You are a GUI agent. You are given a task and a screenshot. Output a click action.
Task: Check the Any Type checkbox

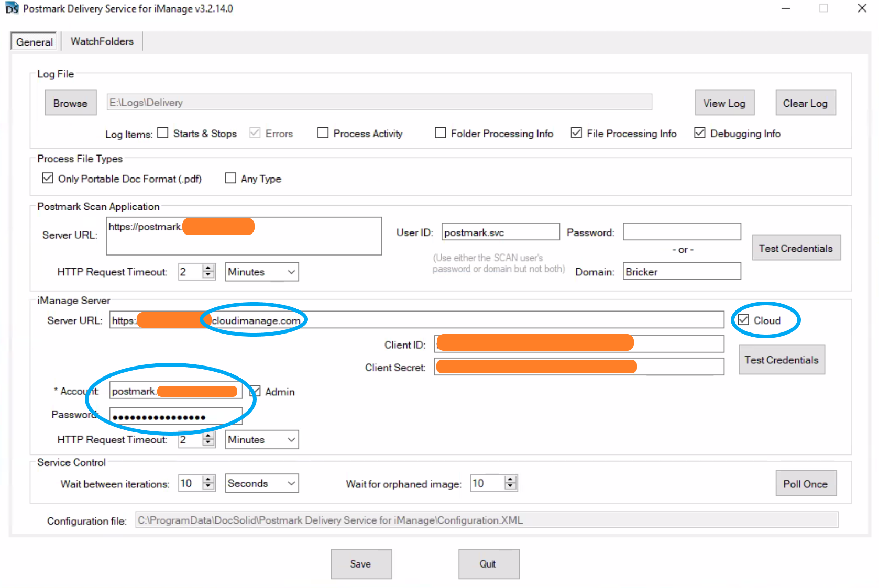click(230, 178)
